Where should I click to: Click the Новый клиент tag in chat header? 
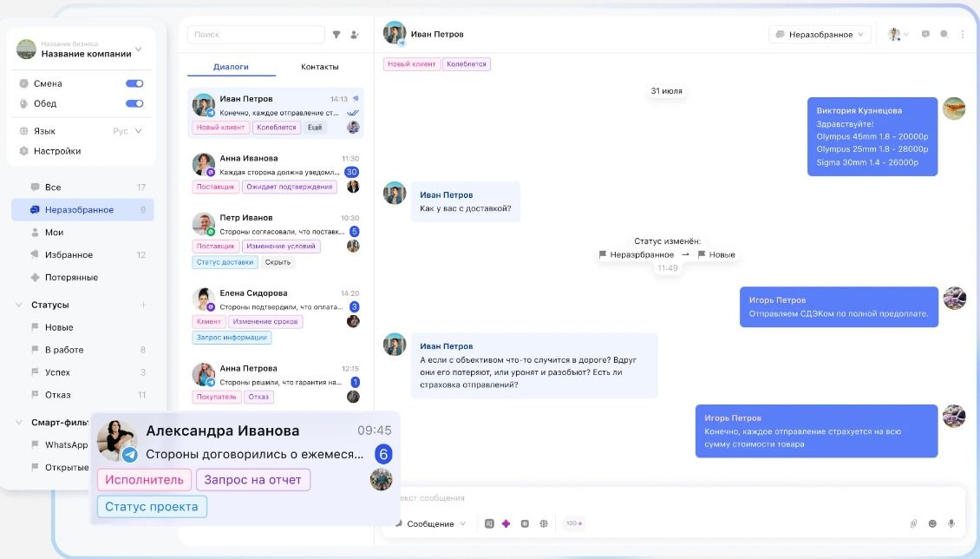pyautogui.click(x=411, y=63)
